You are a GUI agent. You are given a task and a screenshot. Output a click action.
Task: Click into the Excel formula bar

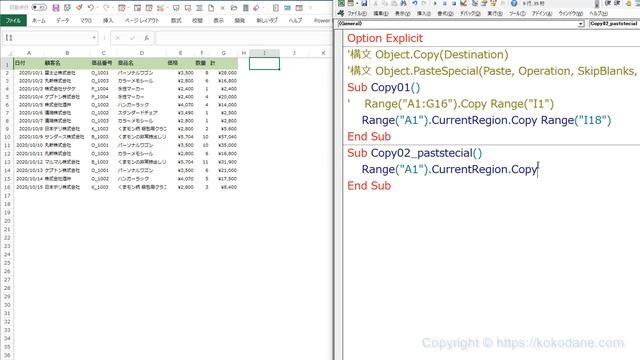[244, 38]
